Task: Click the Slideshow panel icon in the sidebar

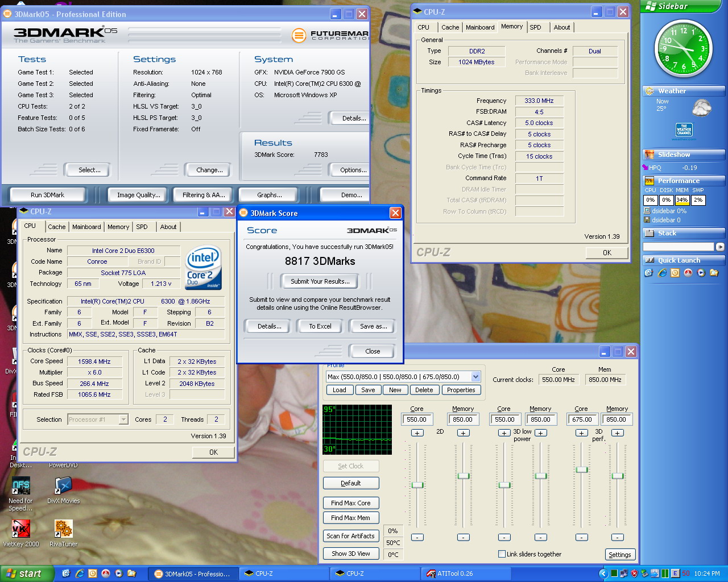Action: point(649,155)
